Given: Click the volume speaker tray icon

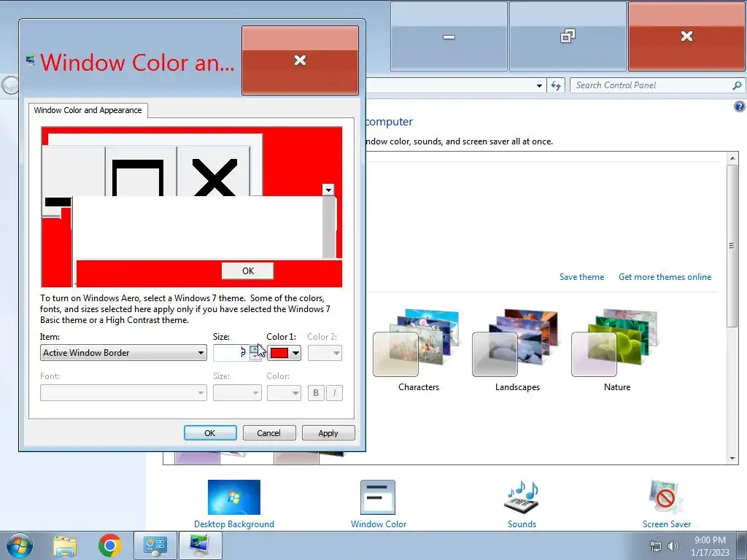Looking at the screenshot, I should (673, 546).
